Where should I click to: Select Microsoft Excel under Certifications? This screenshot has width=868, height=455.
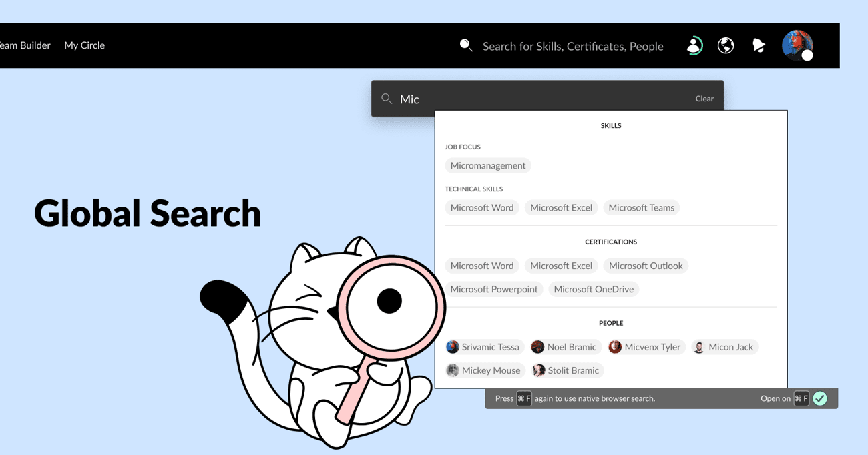click(562, 266)
